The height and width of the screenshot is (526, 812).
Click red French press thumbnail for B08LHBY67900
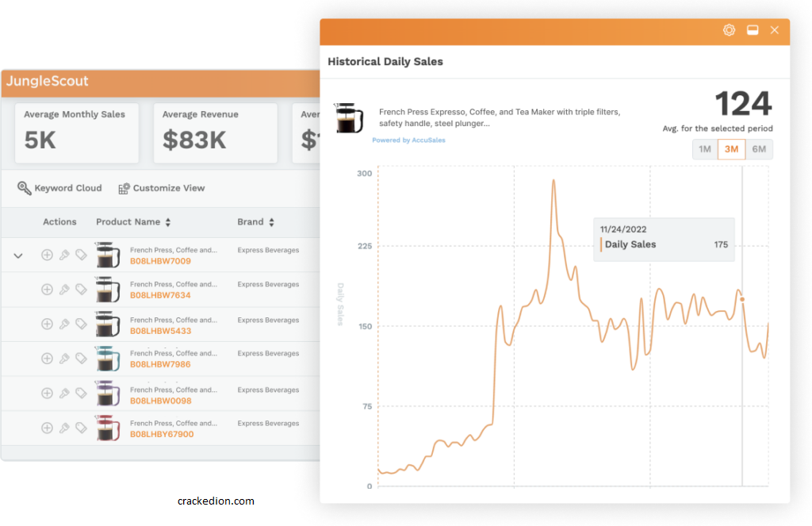[x=107, y=428]
